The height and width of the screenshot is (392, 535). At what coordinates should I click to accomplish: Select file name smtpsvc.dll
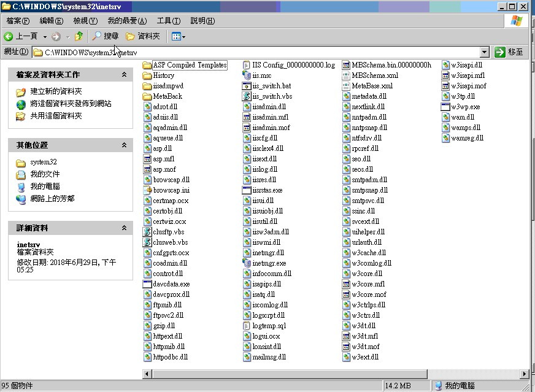[x=368, y=201]
